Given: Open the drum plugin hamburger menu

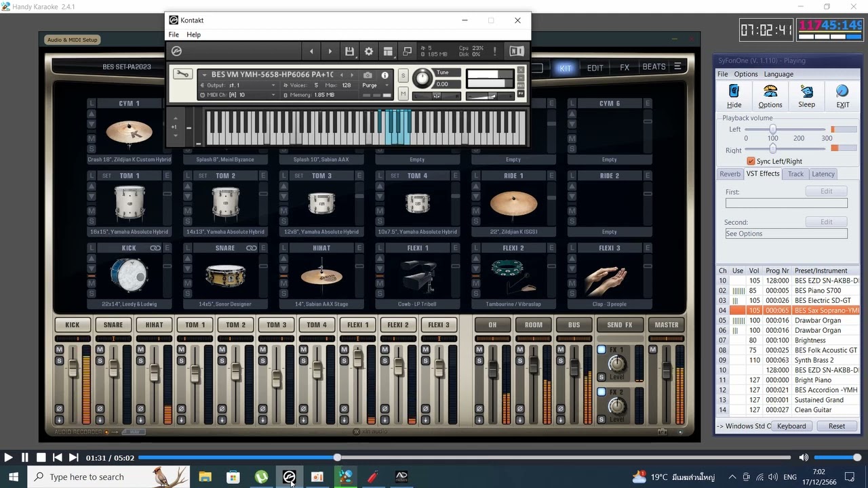Looking at the screenshot, I should coord(677,66).
